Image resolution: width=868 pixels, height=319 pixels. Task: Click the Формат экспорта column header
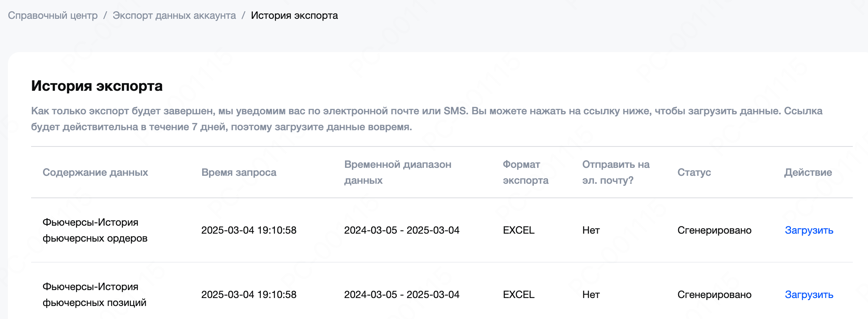[x=526, y=173]
